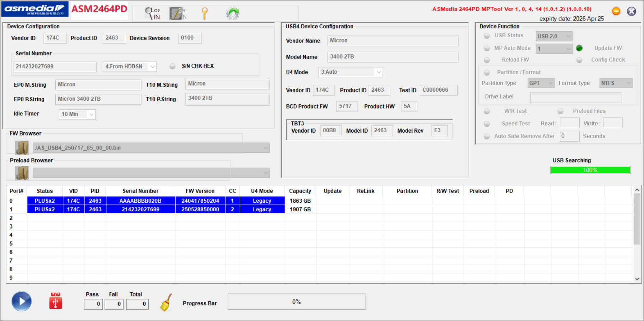Screen dimensions: 644x321
Task: Toggle the Update FW green radio button
Action: click(x=579, y=48)
